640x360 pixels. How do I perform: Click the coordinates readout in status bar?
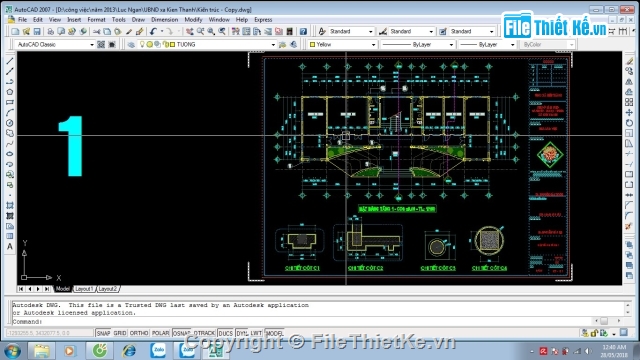coord(49,333)
